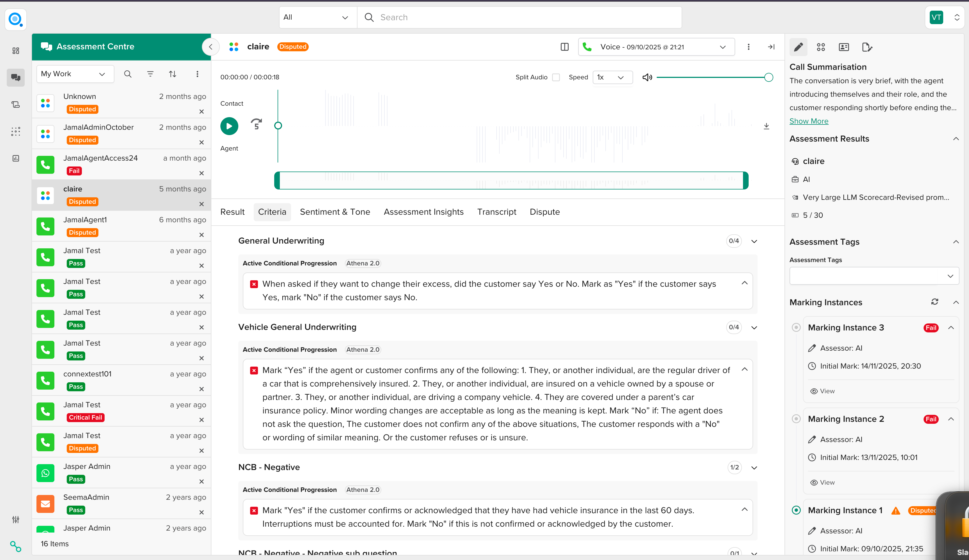
Task: Select the Marking Instance 3 radio button
Action: [796, 327]
